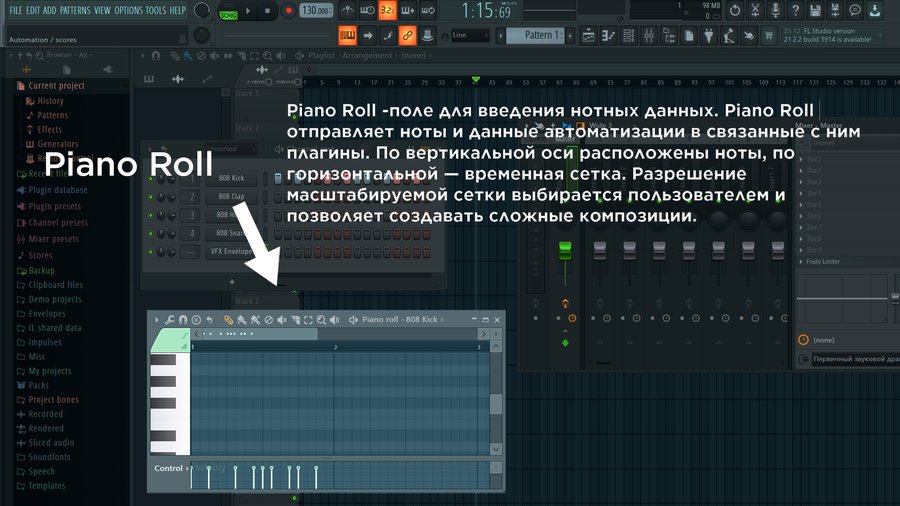Screen dimensions: 900x506
Task: Toggle the 3.2.1 recording countdown
Action: pos(387,10)
